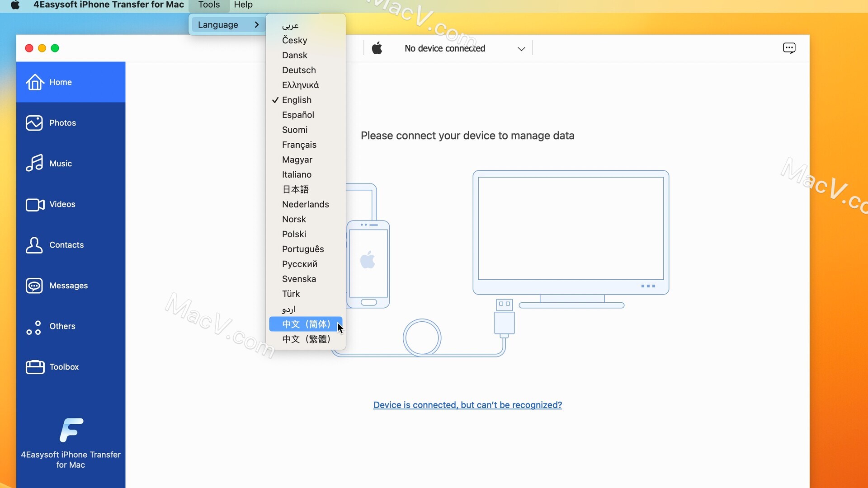Click the Photos icon in the sidebar
Image resolution: width=868 pixels, height=488 pixels.
point(34,123)
